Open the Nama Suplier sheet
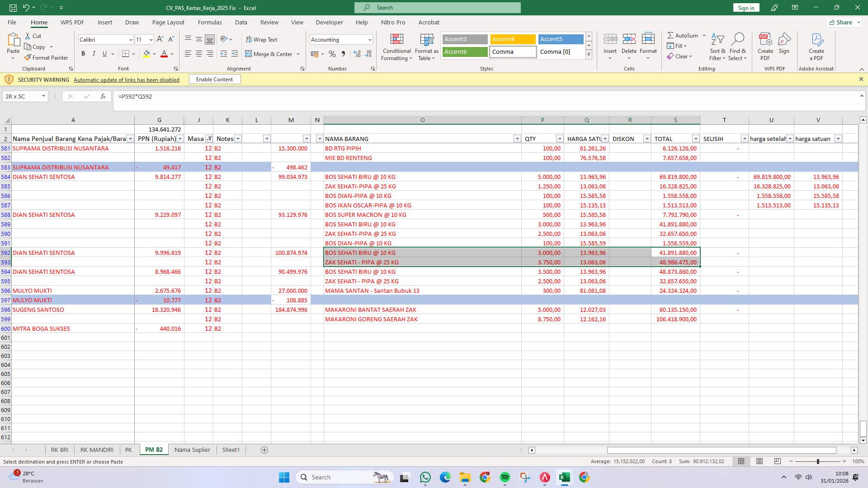 [x=192, y=450]
